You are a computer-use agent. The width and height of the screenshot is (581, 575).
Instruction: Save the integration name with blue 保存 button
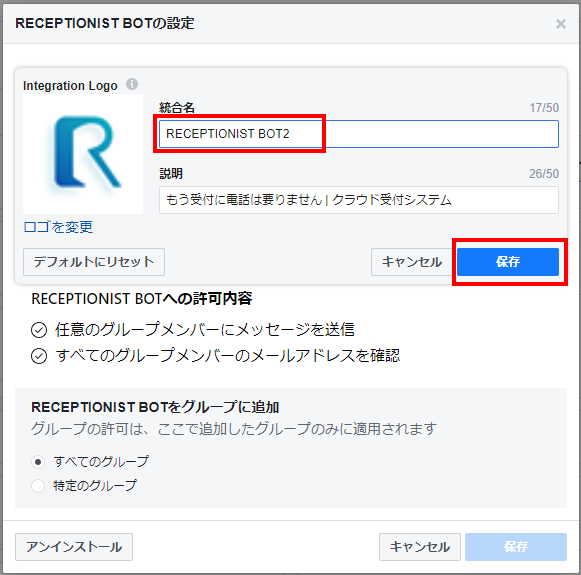coord(508,262)
